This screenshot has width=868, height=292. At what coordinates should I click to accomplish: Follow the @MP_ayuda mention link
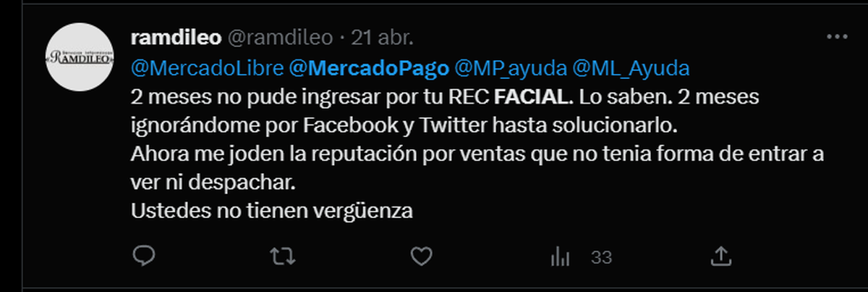click(510, 68)
